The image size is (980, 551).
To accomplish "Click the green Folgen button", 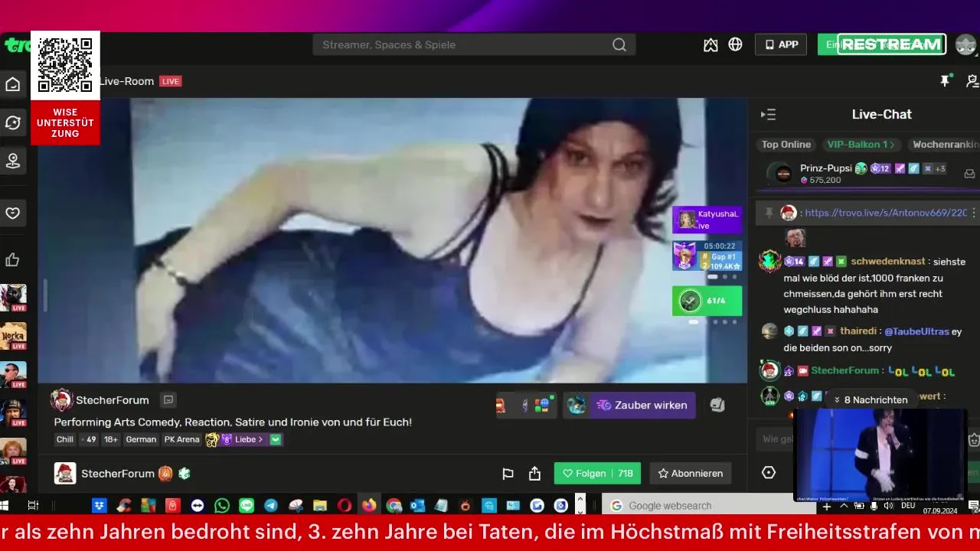I will pos(597,474).
